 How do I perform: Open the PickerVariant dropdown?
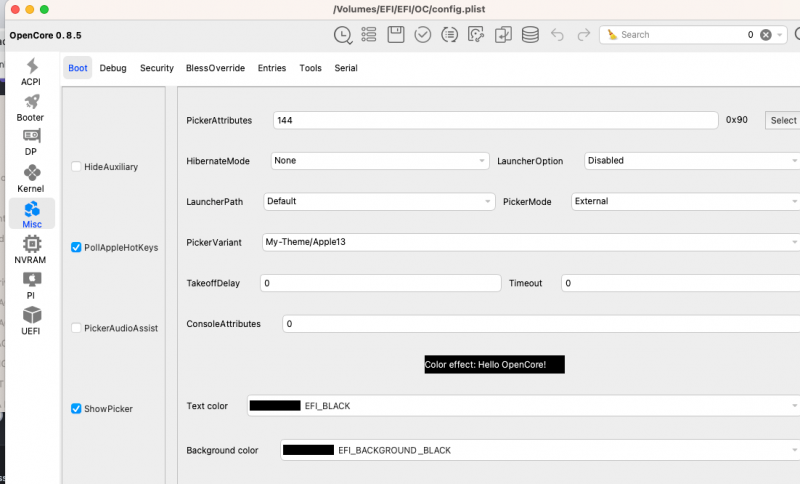coord(531,242)
